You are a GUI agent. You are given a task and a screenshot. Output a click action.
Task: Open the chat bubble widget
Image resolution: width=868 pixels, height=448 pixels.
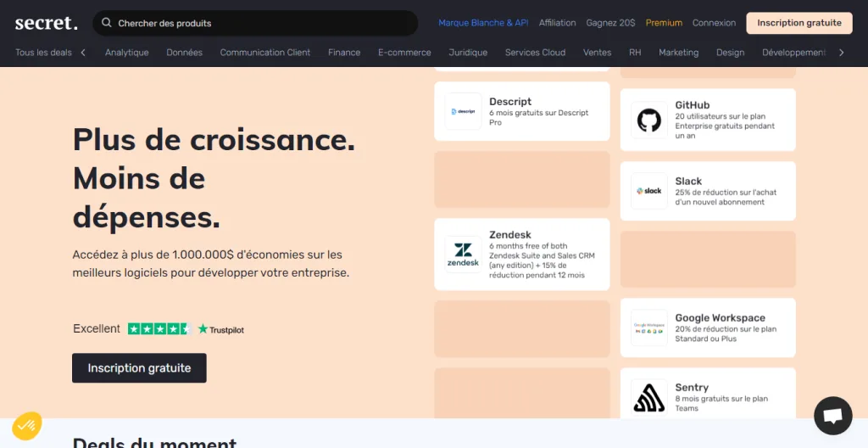pyautogui.click(x=833, y=416)
